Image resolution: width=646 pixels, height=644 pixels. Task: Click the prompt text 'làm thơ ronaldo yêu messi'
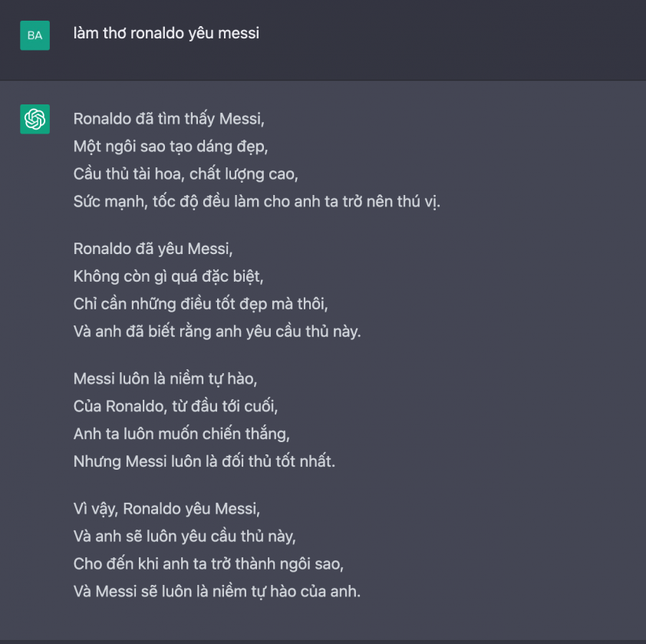pyautogui.click(x=166, y=34)
